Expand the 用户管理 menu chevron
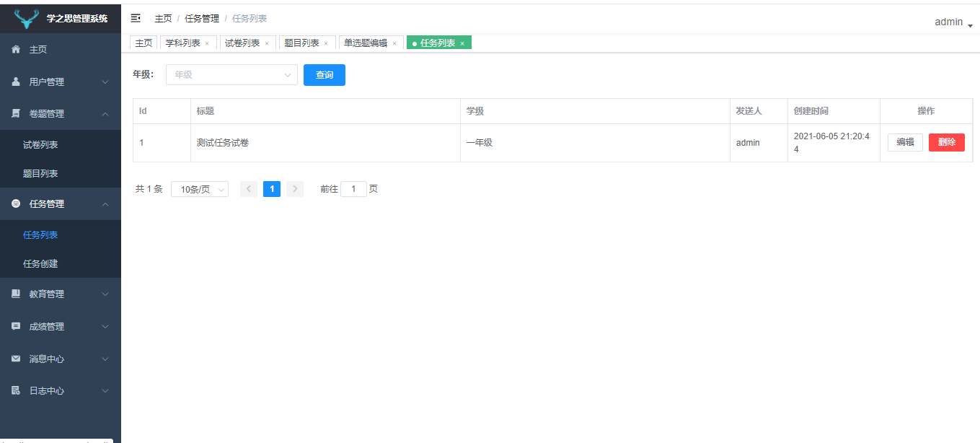Image resolution: width=980 pixels, height=443 pixels. point(105,82)
